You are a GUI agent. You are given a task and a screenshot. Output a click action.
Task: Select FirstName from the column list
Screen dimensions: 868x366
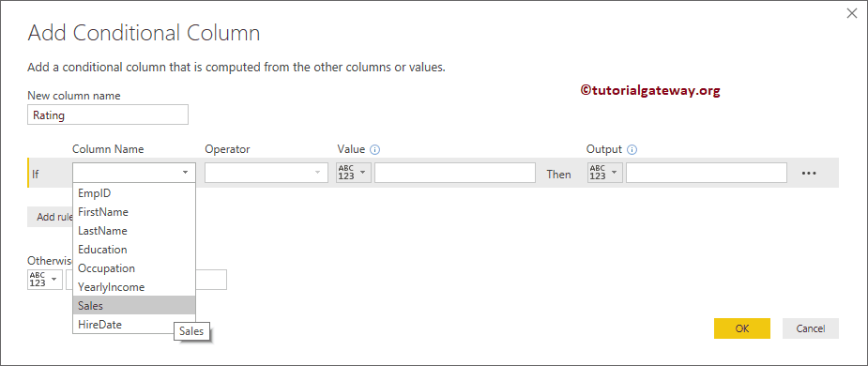[x=134, y=212]
